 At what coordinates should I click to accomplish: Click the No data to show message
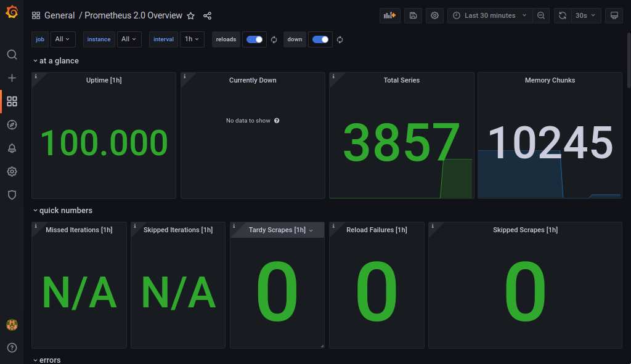click(x=248, y=121)
